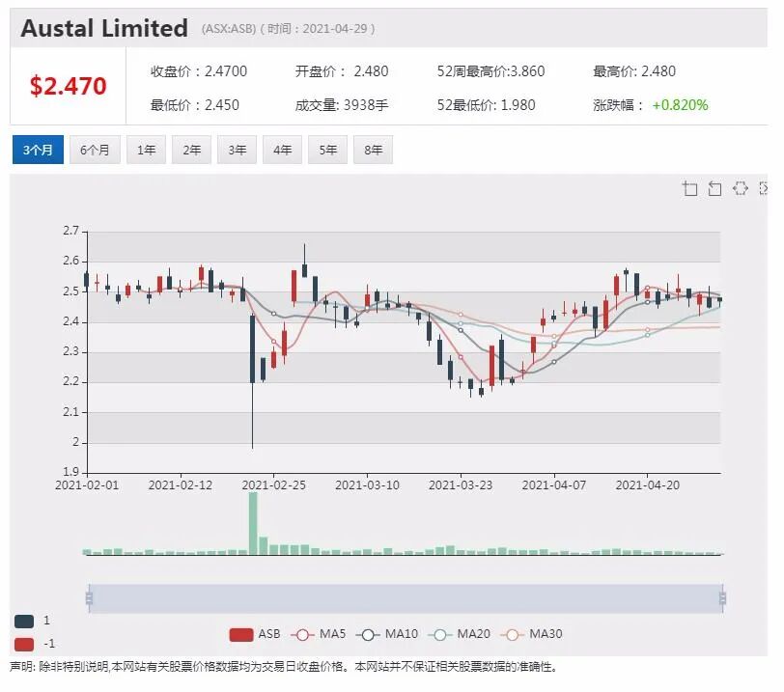784x692 pixels.
Task: Click the Austal Limited title
Action: coord(104,28)
